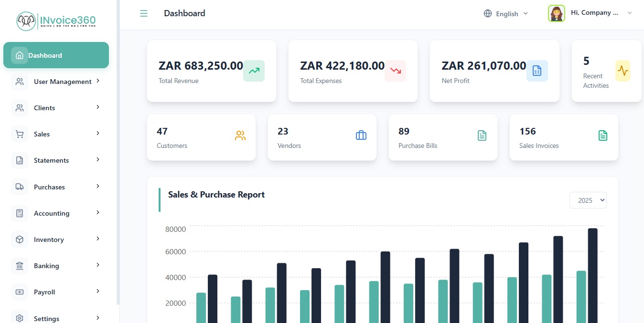Click the Recent Activities activity icon
644x323 pixels.
(x=623, y=71)
